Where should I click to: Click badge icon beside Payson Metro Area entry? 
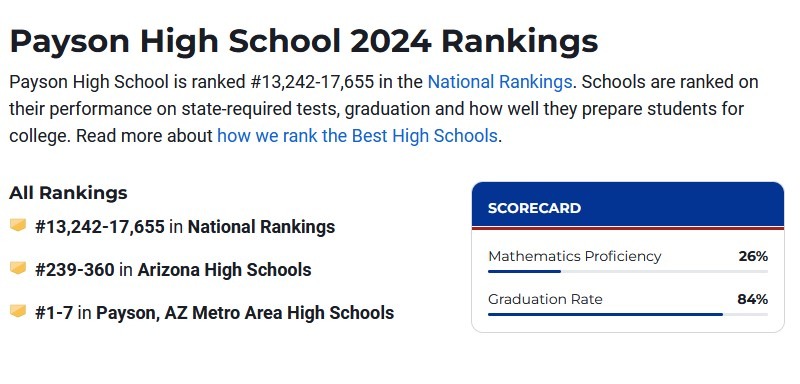pyautogui.click(x=18, y=311)
